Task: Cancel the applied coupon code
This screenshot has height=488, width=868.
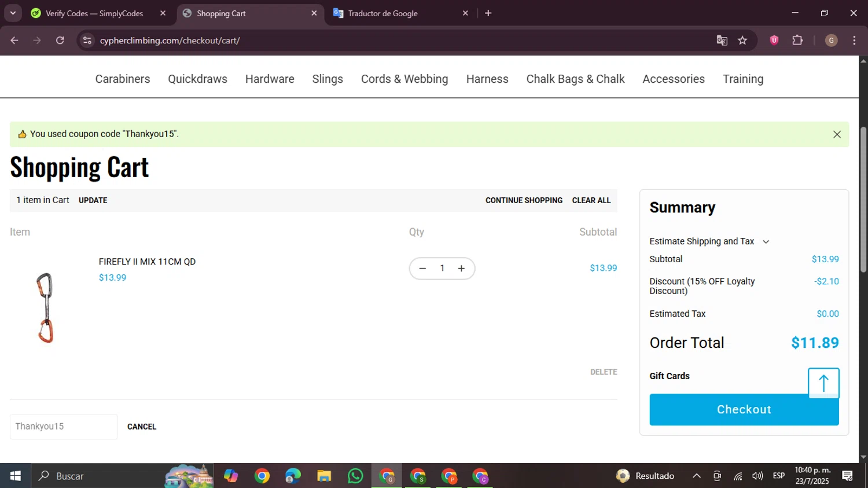Action: point(142,427)
